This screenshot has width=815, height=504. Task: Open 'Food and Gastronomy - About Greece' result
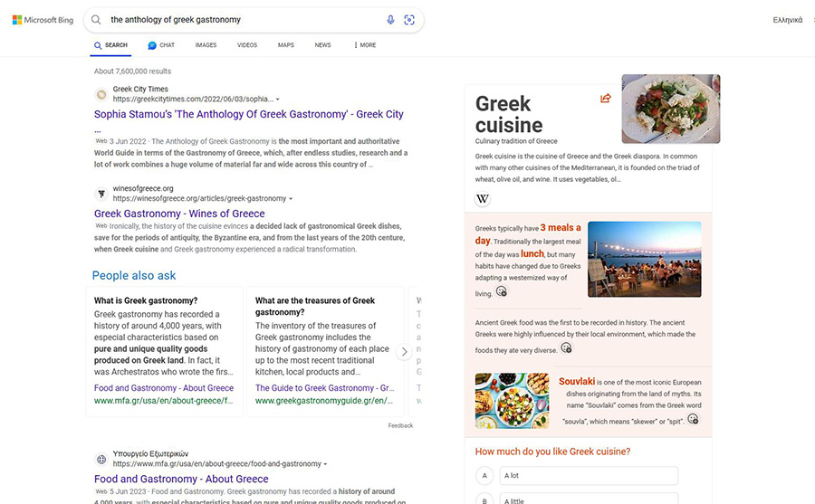click(181, 480)
